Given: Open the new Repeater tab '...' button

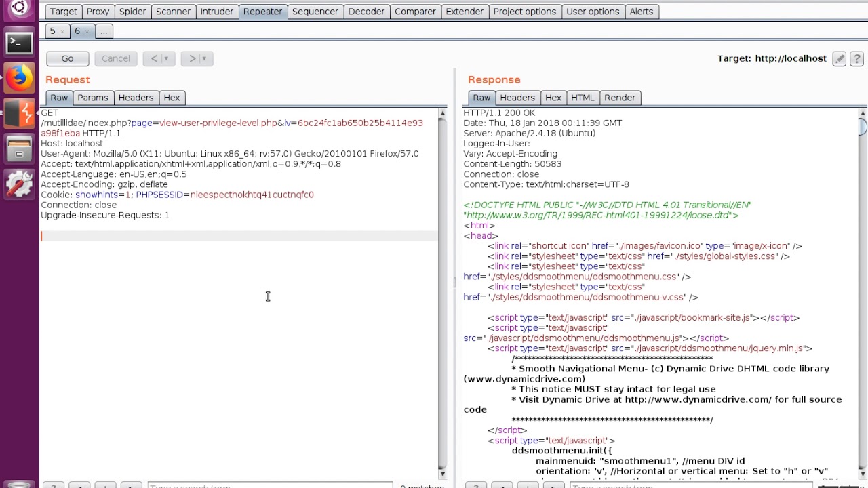Looking at the screenshot, I should 104,31.
